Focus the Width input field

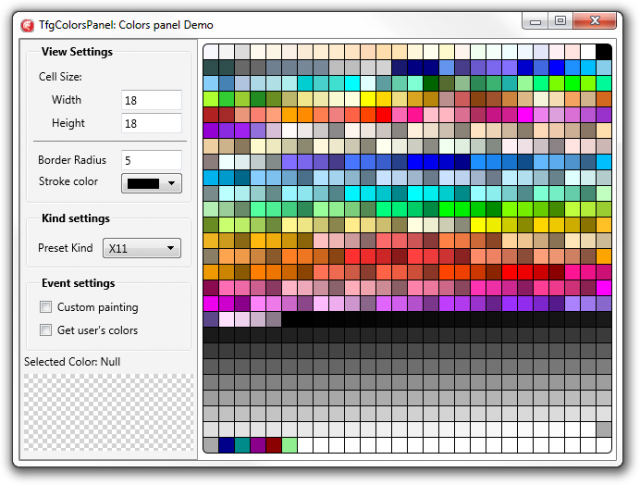coord(151,100)
